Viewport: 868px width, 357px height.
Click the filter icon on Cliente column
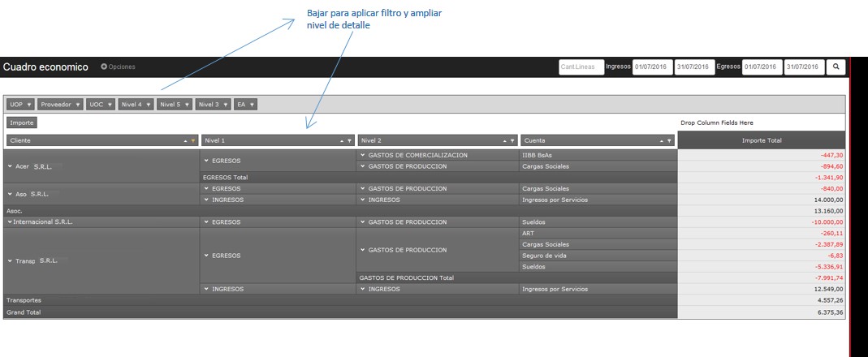tap(192, 141)
